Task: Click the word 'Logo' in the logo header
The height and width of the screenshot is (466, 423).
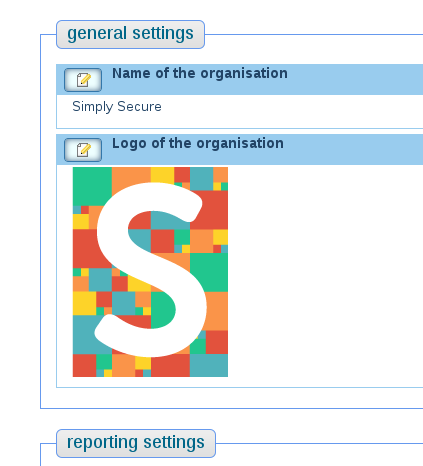Action: pyautogui.click(x=129, y=143)
